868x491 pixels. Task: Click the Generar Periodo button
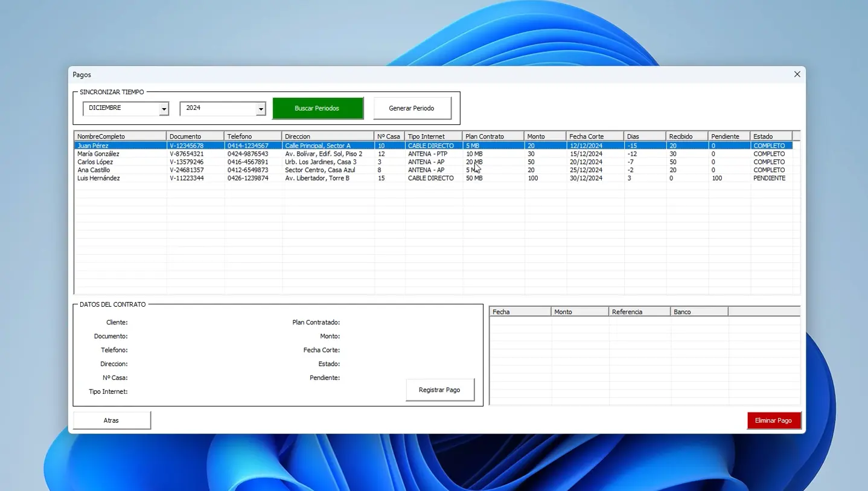coord(412,109)
